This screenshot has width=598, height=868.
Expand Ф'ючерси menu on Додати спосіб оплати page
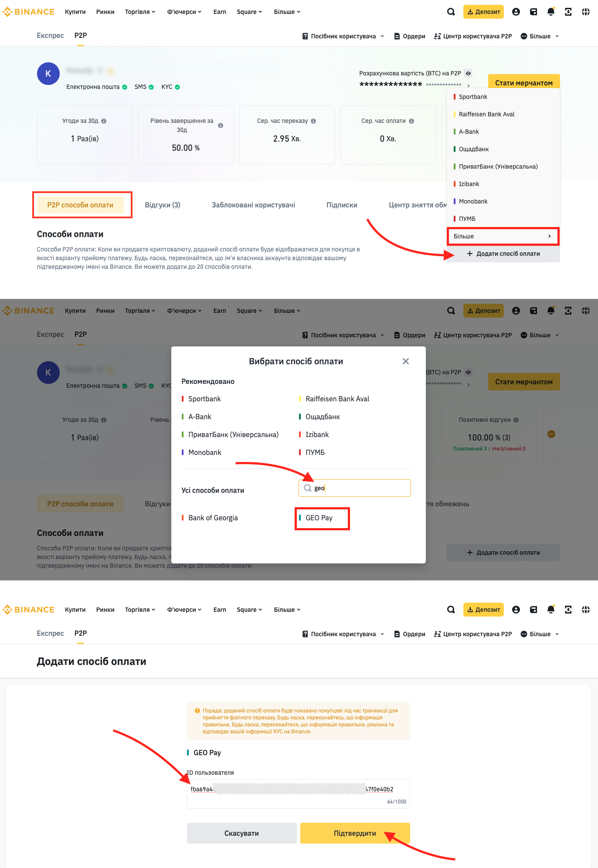coord(184,610)
